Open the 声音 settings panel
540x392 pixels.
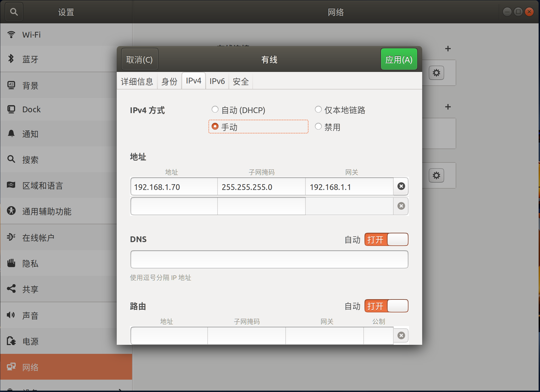(x=30, y=315)
